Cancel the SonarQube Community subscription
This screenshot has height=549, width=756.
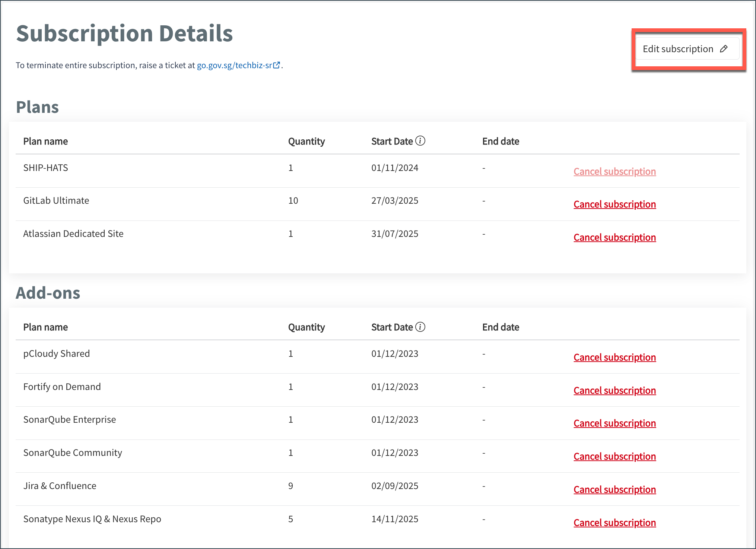[614, 456]
